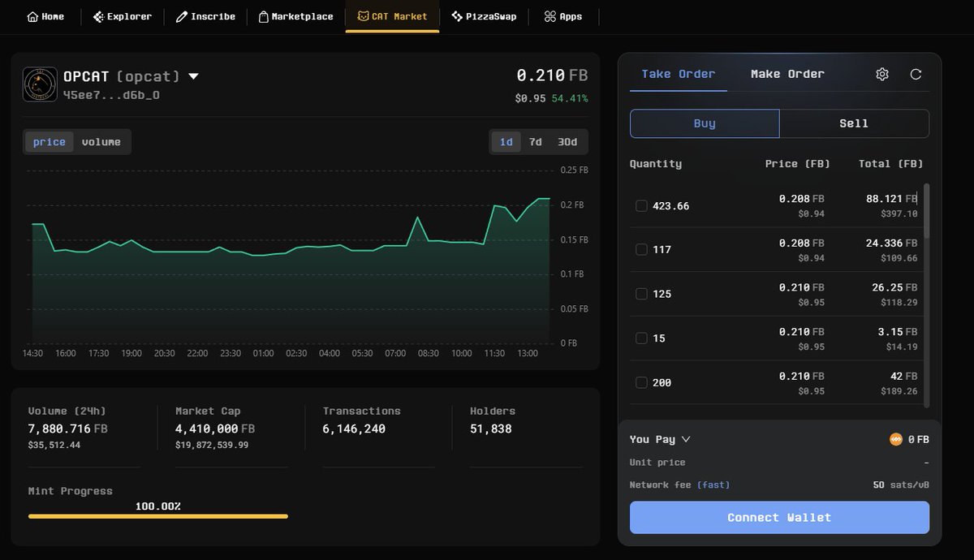Image resolution: width=974 pixels, height=560 pixels.
Task: Click the Total (FB) column header
Action: [891, 164]
